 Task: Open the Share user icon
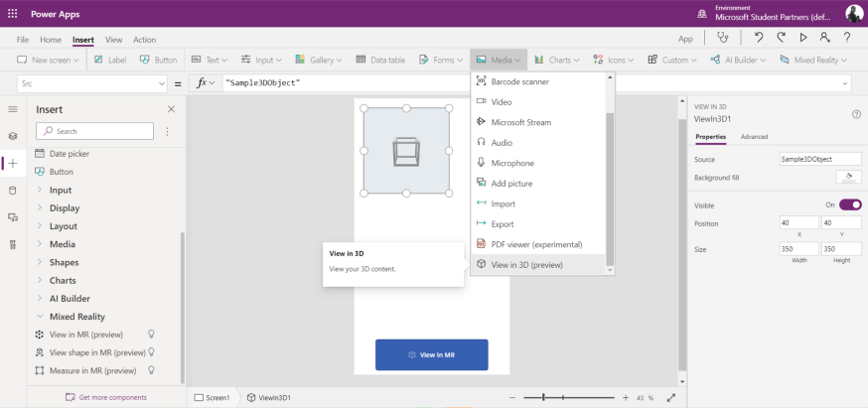tap(825, 38)
